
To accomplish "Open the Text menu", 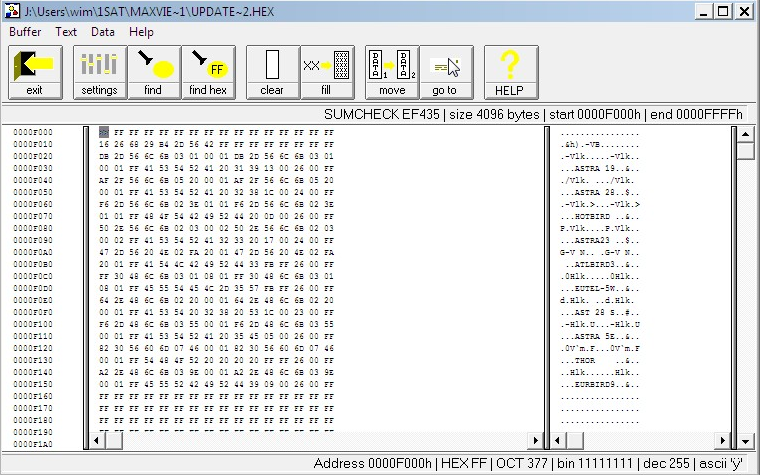I will [66, 32].
